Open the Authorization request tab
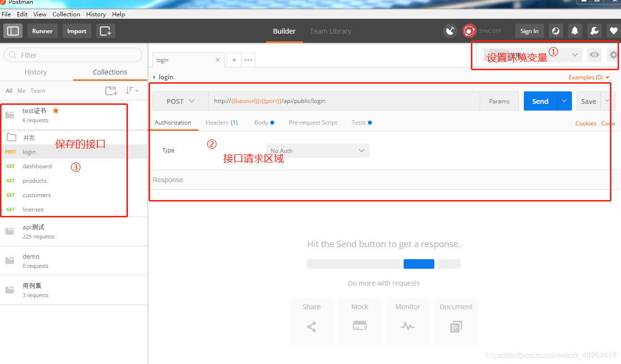The height and width of the screenshot is (364, 621). click(173, 123)
